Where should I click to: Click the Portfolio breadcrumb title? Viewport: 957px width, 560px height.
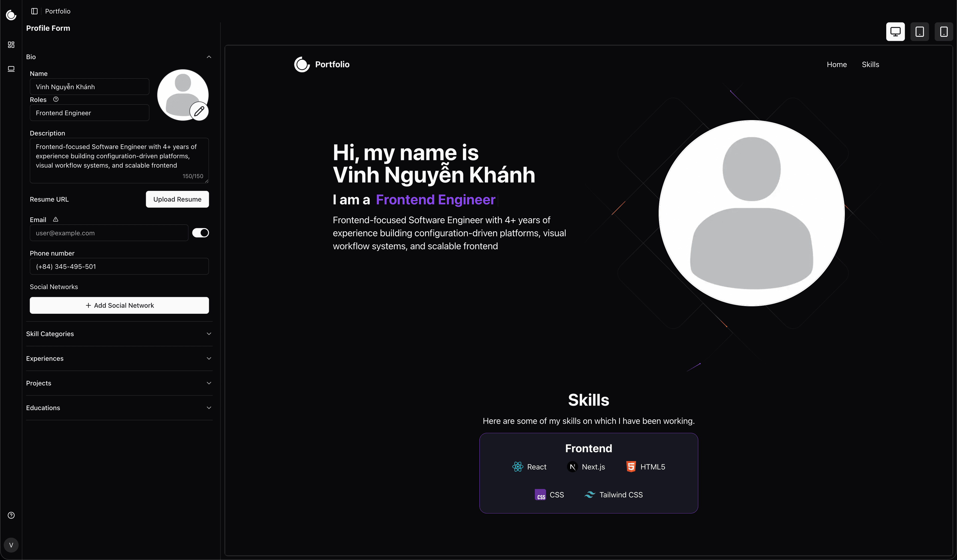coord(58,11)
